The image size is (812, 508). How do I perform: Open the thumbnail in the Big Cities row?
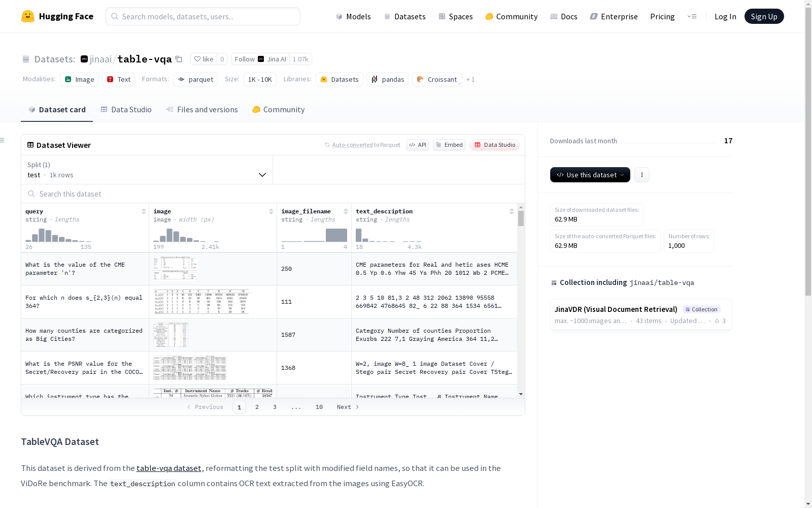click(171, 334)
